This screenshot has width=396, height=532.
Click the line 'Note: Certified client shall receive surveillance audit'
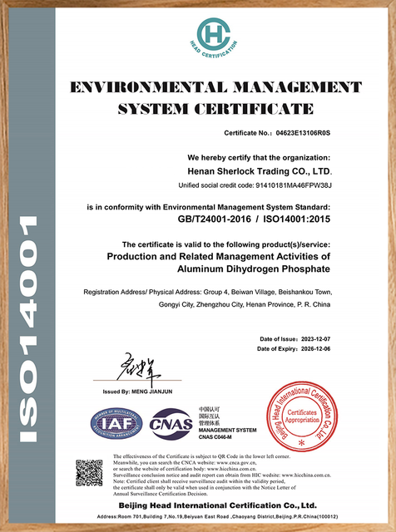(x=200, y=481)
